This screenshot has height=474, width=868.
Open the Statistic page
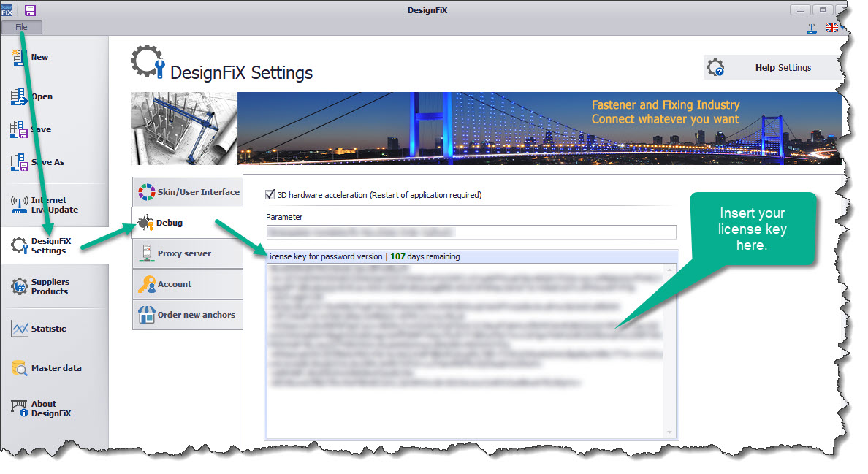pos(49,329)
